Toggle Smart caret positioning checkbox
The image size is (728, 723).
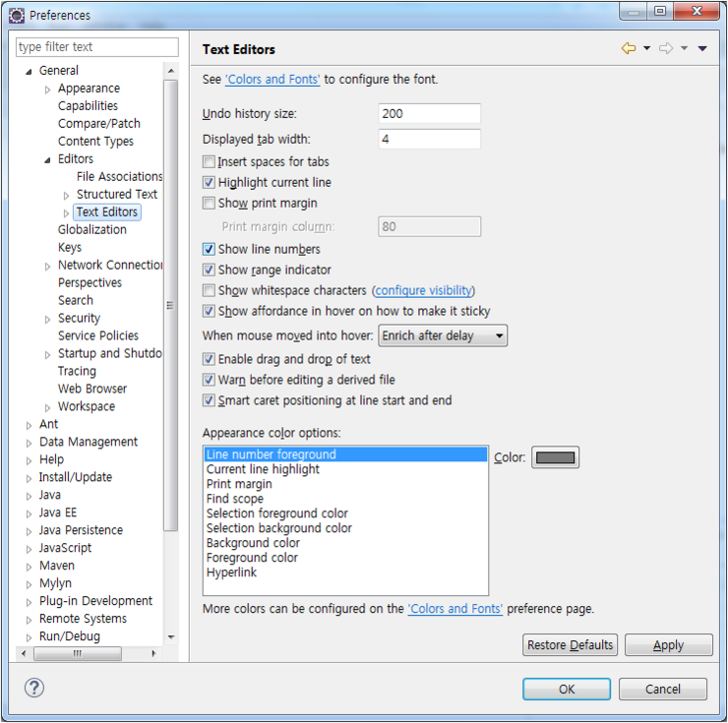tap(209, 400)
